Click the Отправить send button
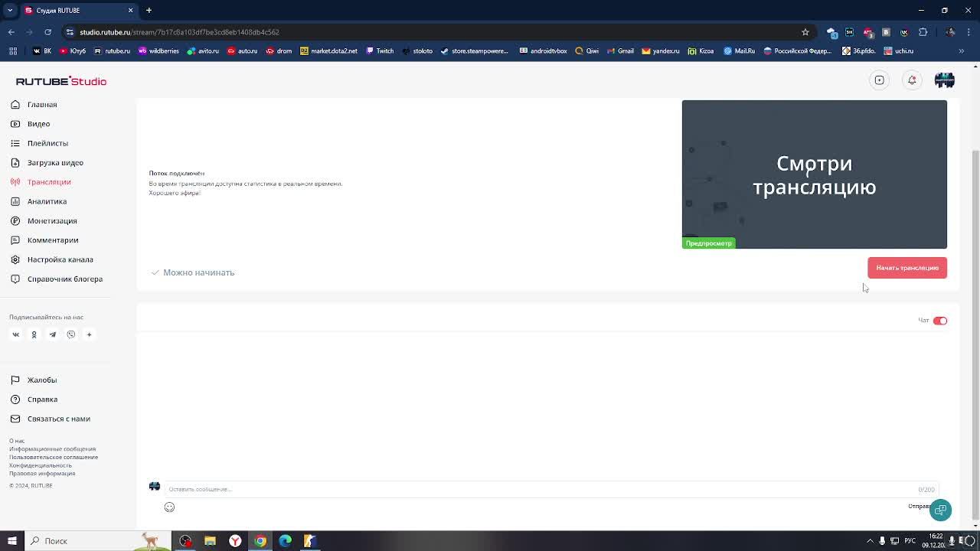The height and width of the screenshot is (551, 980). coord(919,507)
